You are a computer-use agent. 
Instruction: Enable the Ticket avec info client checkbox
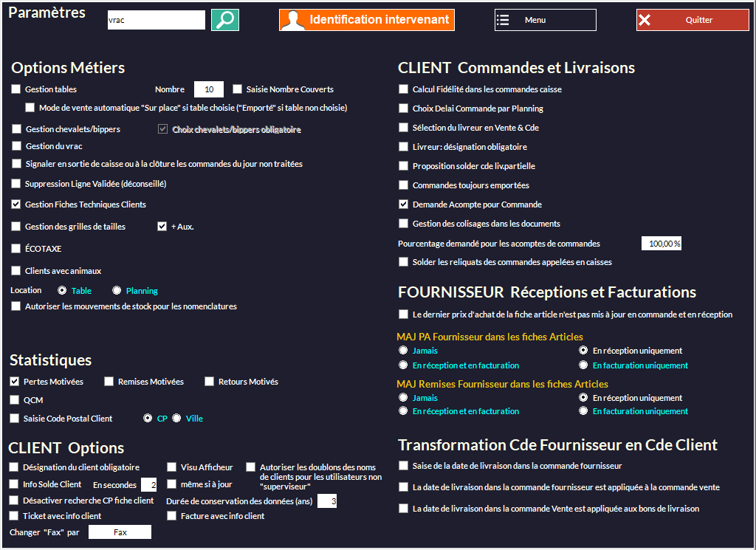(x=15, y=516)
